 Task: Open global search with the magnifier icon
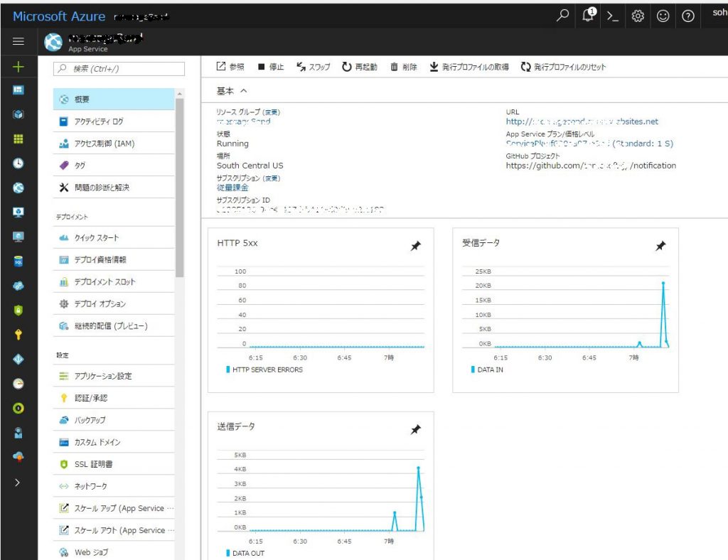(561, 15)
